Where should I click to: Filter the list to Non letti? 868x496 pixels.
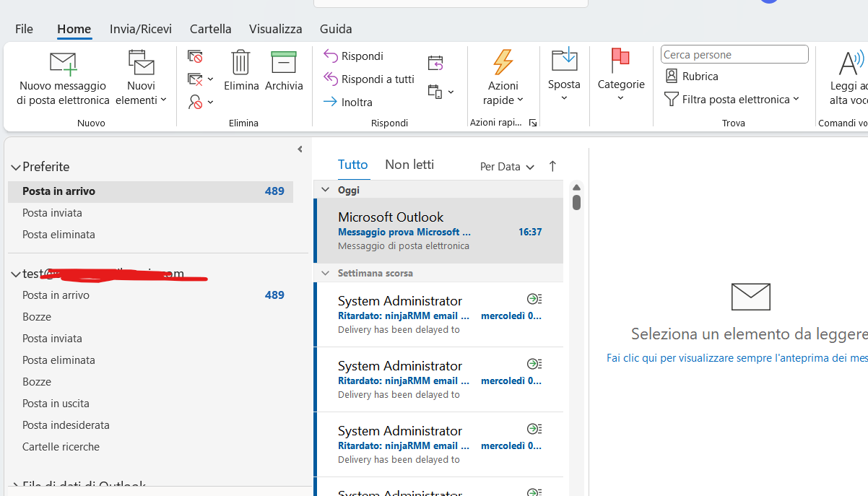409,165
